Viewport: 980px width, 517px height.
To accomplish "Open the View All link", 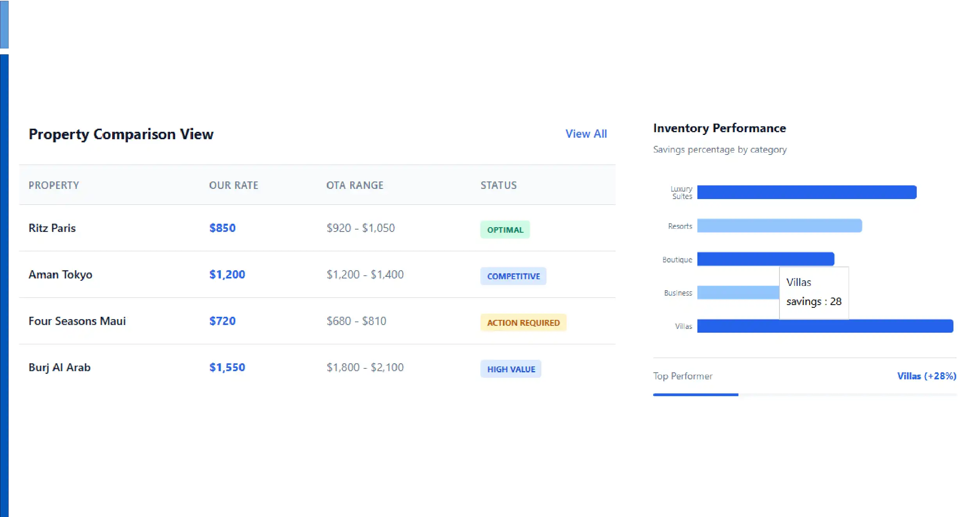I will click(x=586, y=134).
